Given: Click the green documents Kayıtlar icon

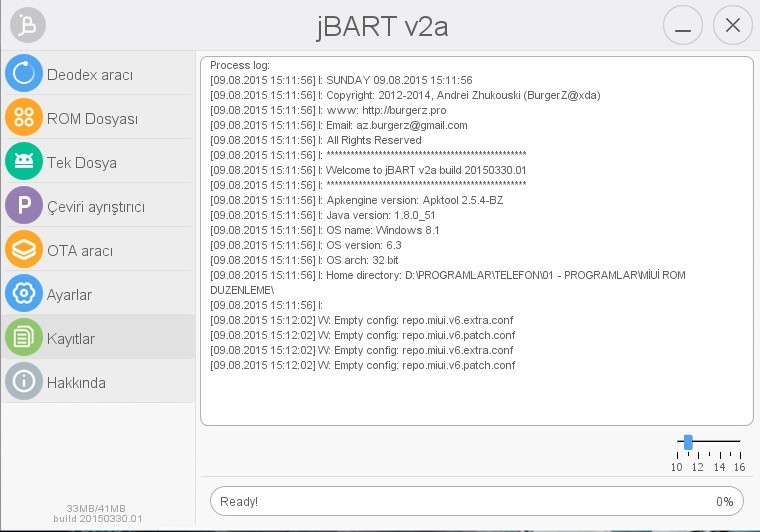Looking at the screenshot, I should [x=24, y=337].
